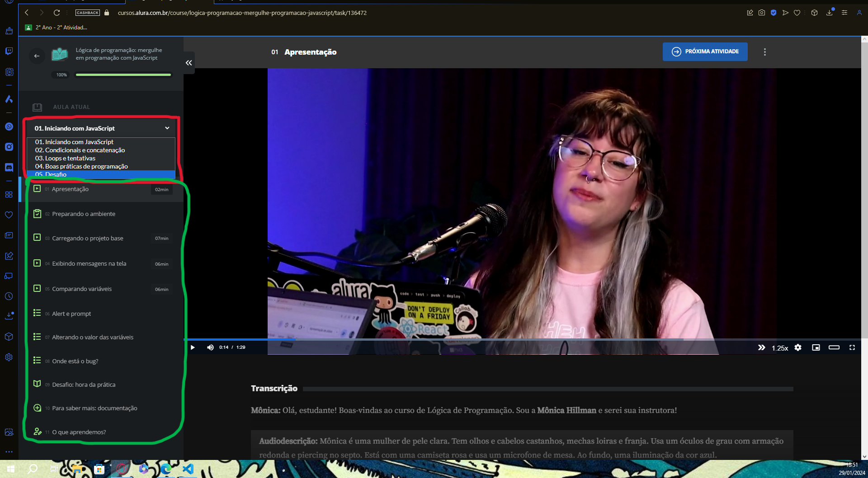Open toolbar downloads icon with blue dot

(x=830, y=12)
